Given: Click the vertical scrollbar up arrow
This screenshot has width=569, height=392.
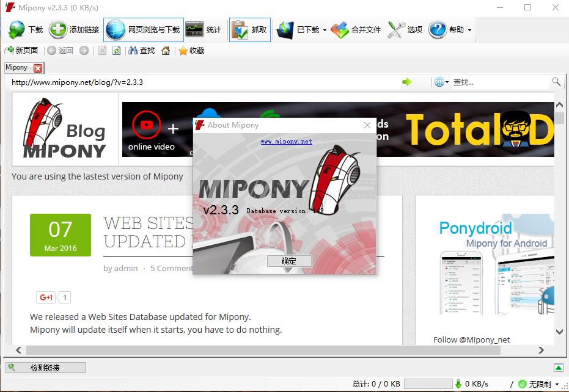Looking at the screenshot, I should [x=559, y=105].
